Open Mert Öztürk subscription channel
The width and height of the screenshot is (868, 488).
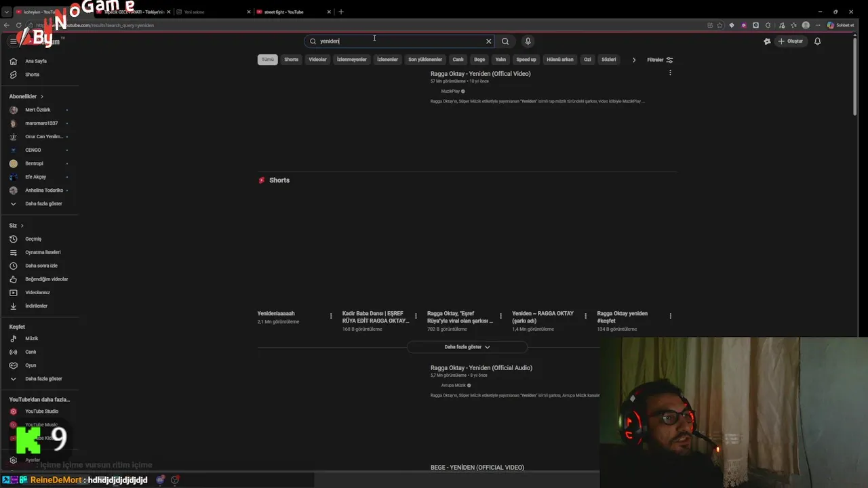[x=39, y=110]
